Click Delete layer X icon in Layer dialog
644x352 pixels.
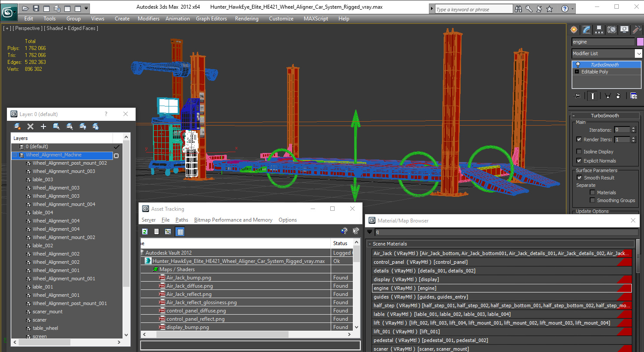pyautogui.click(x=30, y=126)
